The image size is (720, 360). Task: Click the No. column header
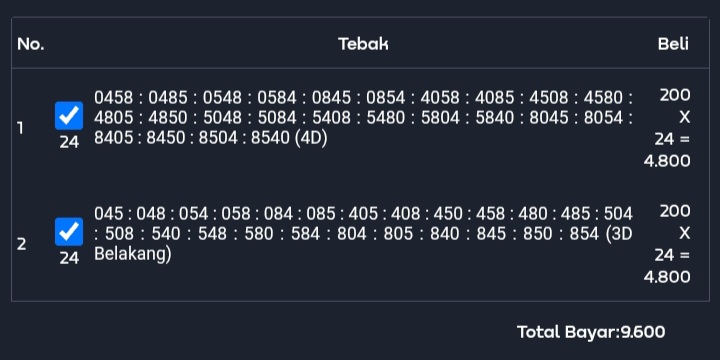(31, 44)
